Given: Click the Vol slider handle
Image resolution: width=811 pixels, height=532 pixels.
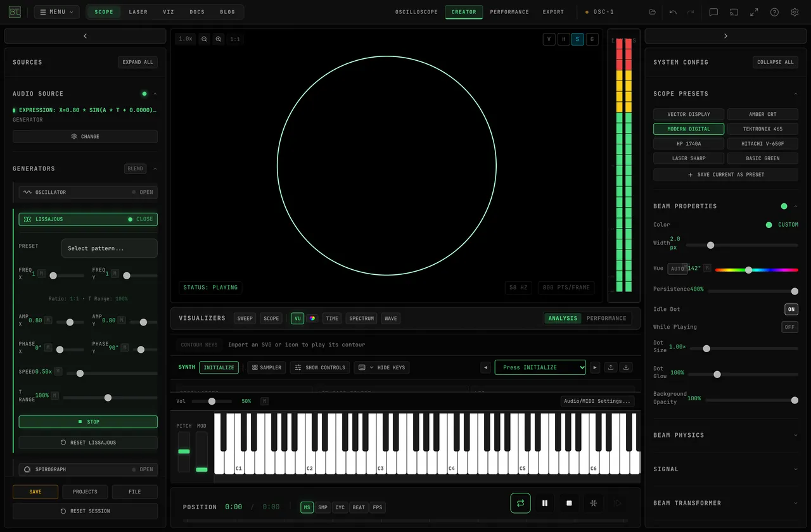Looking at the screenshot, I should click(x=212, y=401).
